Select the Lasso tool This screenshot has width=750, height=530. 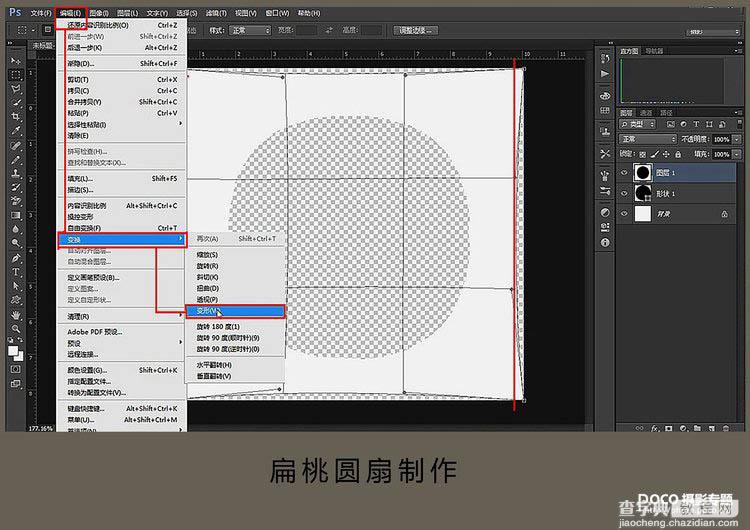[x=16, y=88]
